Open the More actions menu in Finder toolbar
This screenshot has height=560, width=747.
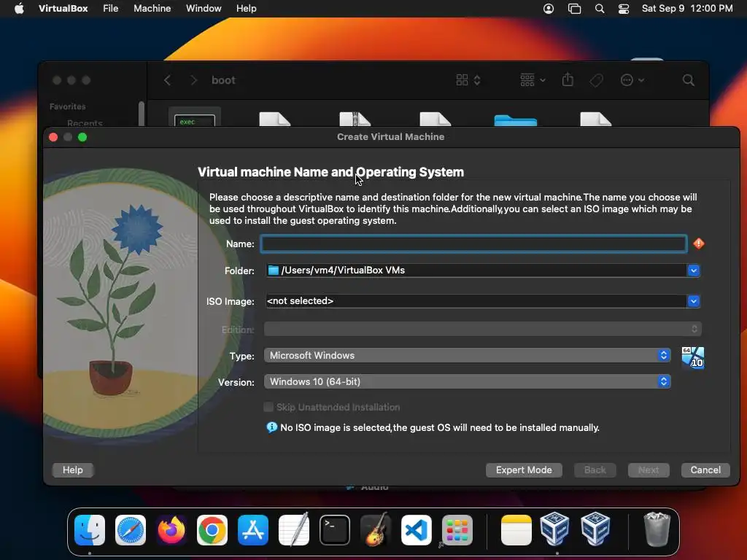tap(632, 80)
